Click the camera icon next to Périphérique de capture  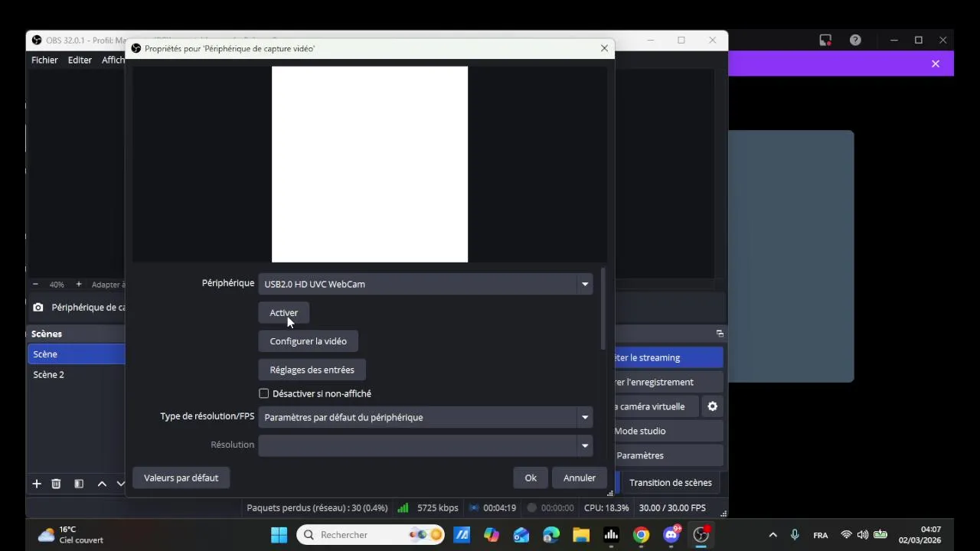click(38, 308)
